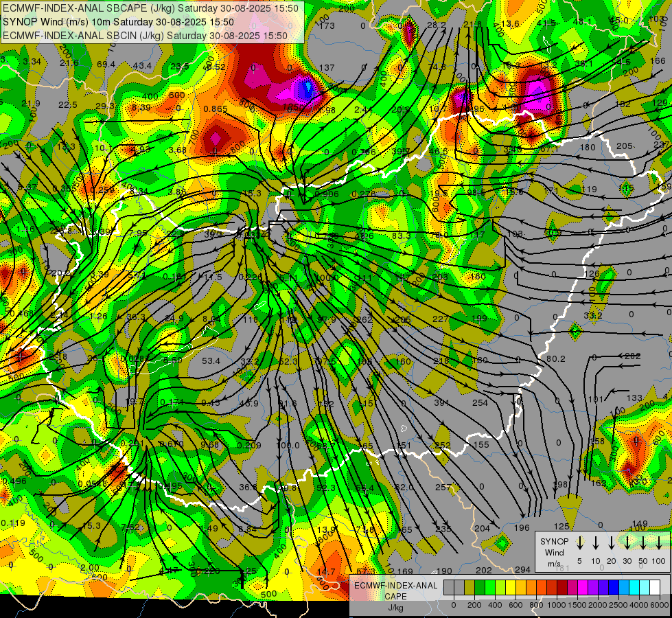Viewport: 672px width, 618px height.
Task: Click the 'J/kg' unit in color legend
Action: (395, 608)
